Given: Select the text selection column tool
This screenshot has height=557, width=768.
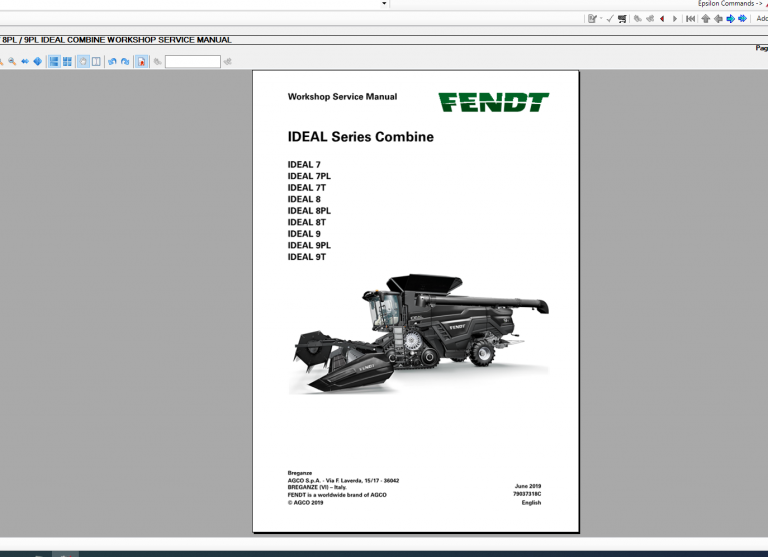Looking at the screenshot, I should tap(96, 61).
